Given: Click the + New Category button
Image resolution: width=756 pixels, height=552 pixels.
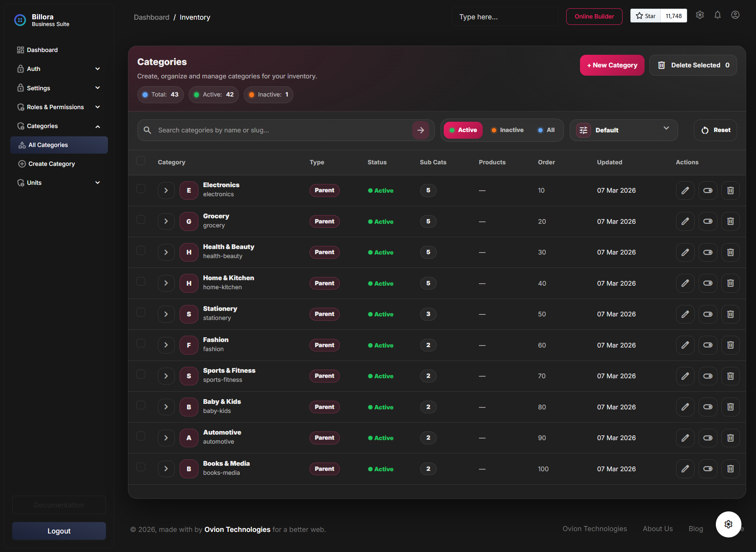Looking at the screenshot, I should [x=611, y=65].
